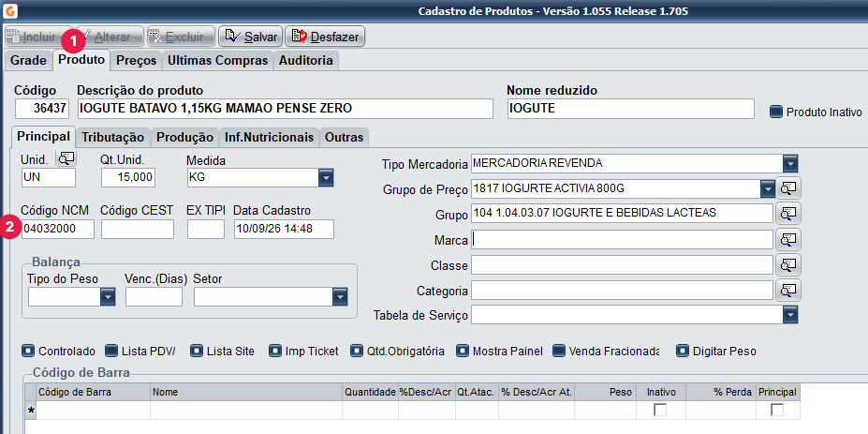This screenshot has width=868, height=434.
Task: Switch to the Produção sub-tab
Action: click(x=184, y=137)
